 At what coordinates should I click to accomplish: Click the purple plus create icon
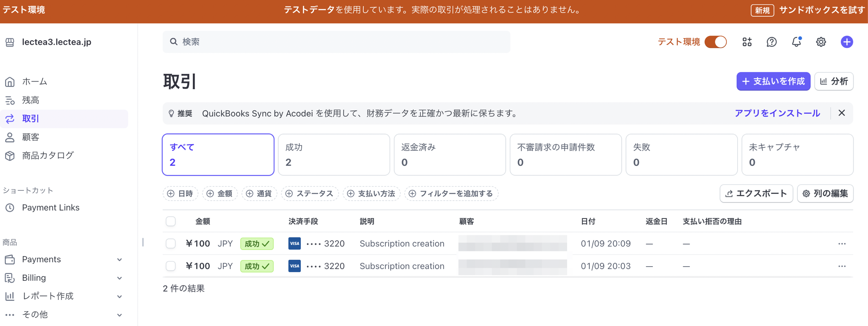[x=846, y=42]
